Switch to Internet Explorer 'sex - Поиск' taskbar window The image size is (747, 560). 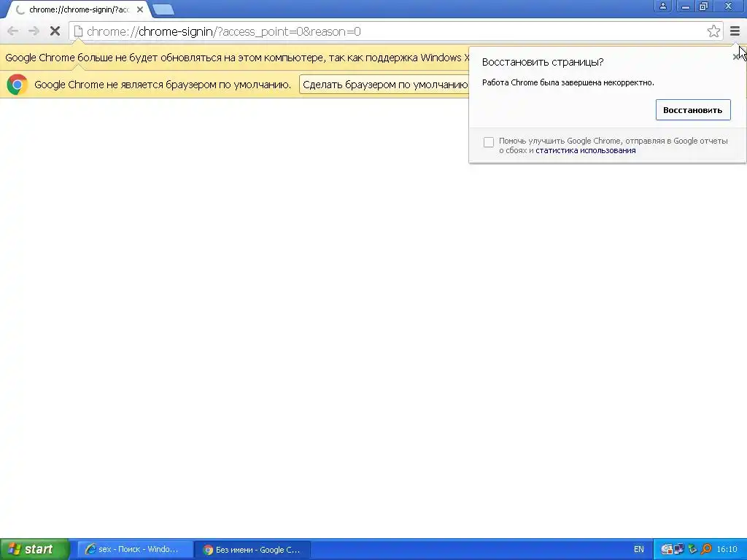(x=135, y=550)
